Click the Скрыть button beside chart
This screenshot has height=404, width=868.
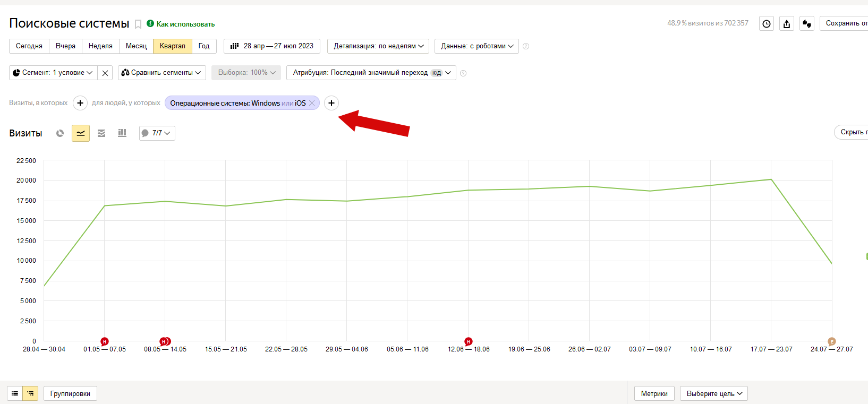(x=852, y=132)
